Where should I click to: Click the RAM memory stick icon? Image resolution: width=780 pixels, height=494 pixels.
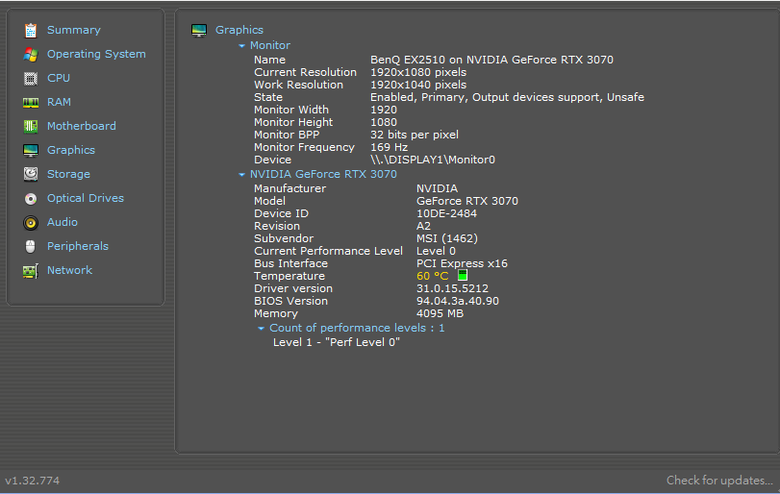30,102
